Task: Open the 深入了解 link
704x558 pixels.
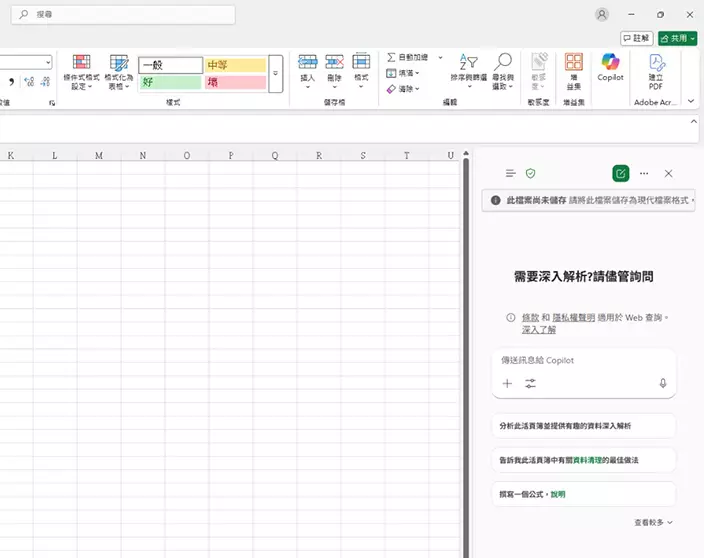Action: click(x=538, y=329)
